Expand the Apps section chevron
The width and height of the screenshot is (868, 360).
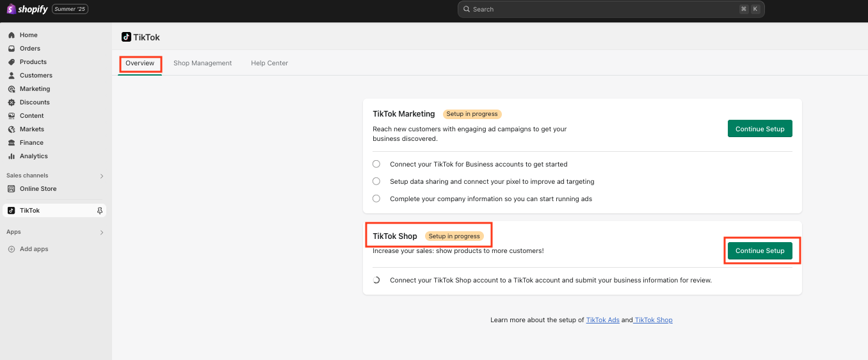click(x=102, y=233)
